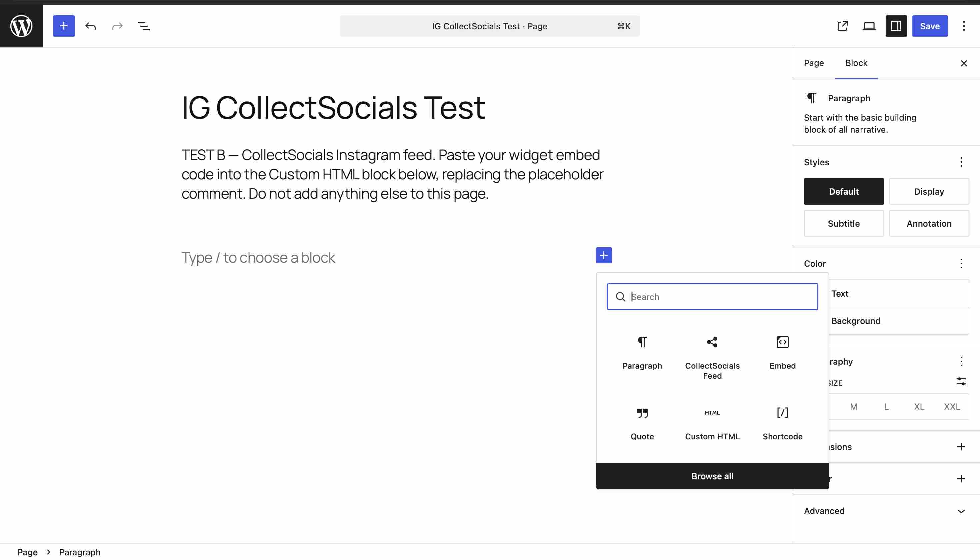Open the device preview options

point(869,26)
